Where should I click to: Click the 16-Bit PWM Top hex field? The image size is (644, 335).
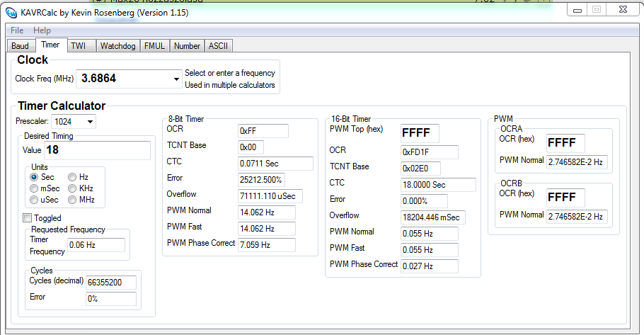point(420,133)
